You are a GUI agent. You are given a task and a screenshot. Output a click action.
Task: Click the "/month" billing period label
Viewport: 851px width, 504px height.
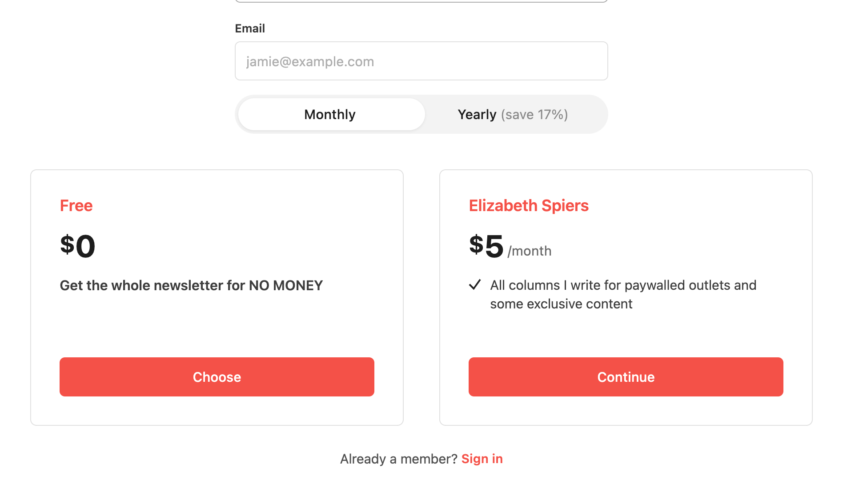[x=530, y=251]
